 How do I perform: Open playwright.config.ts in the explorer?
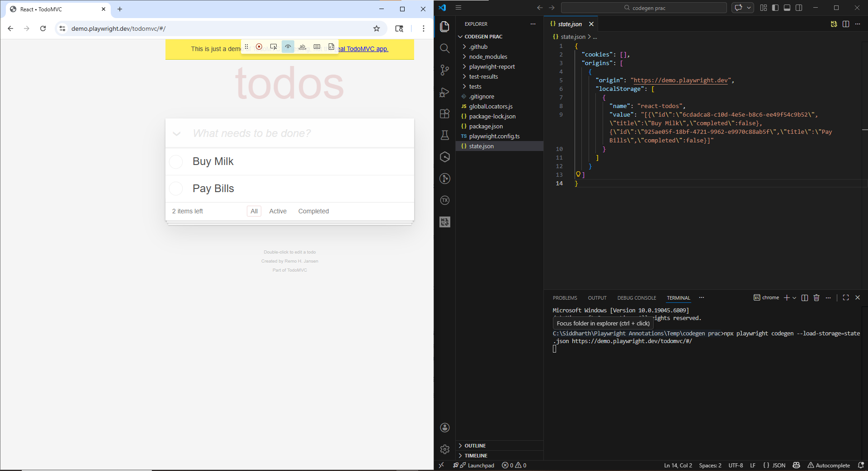[x=494, y=136]
